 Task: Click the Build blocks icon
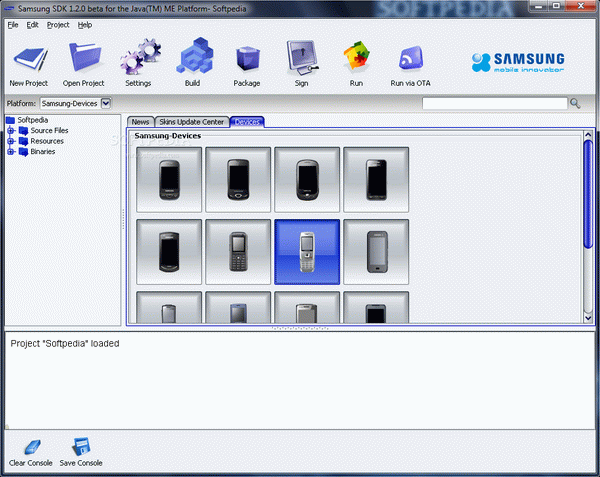pos(192,58)
